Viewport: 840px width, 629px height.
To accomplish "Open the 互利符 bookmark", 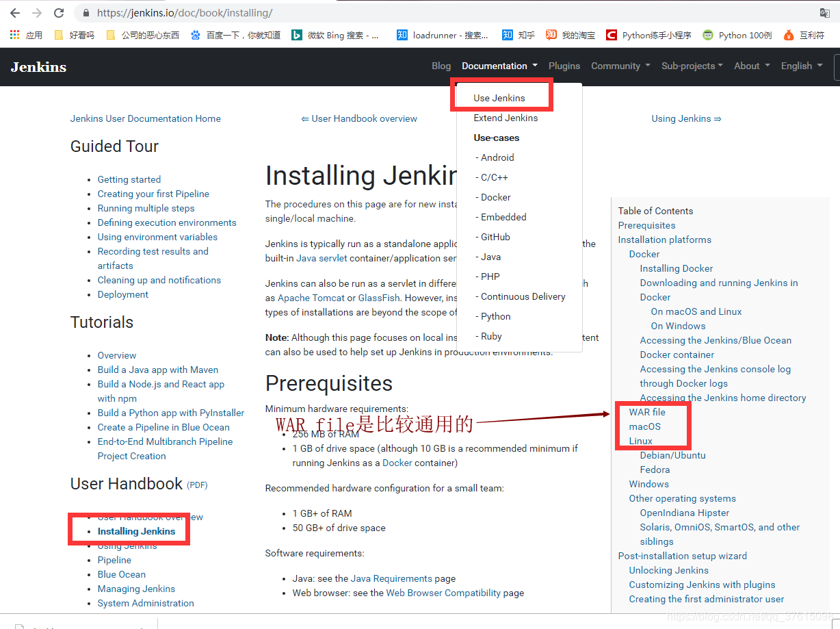I will (804, 35).
